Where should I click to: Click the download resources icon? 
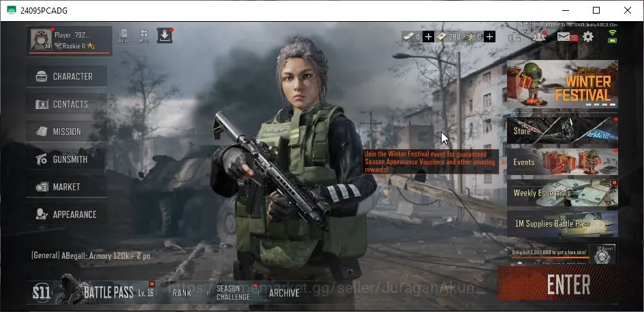(x=164, y=35)
